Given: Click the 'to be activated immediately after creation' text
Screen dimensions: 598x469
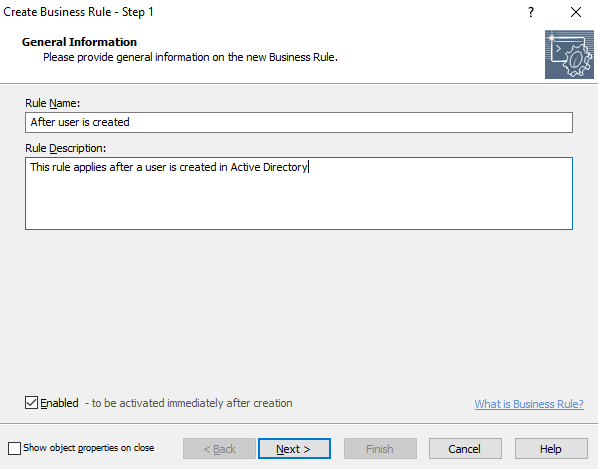Looking at the screenshot, I should tap(192, 403).
